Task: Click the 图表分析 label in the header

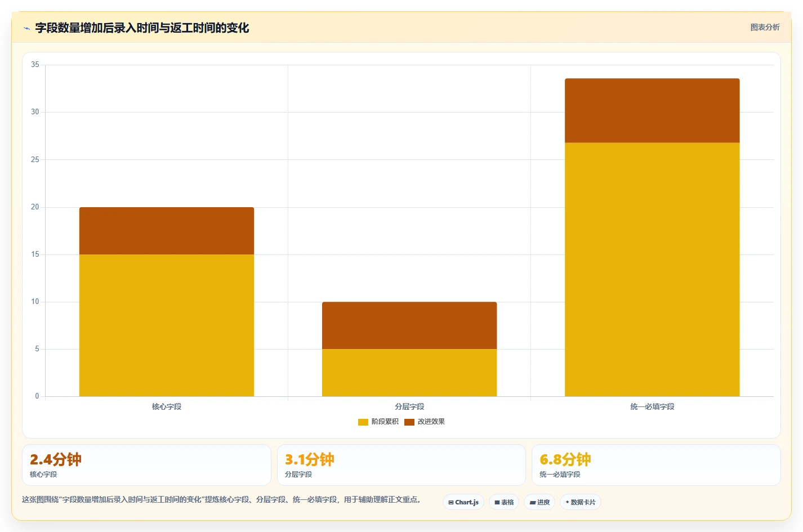Action: pos(765,27)
